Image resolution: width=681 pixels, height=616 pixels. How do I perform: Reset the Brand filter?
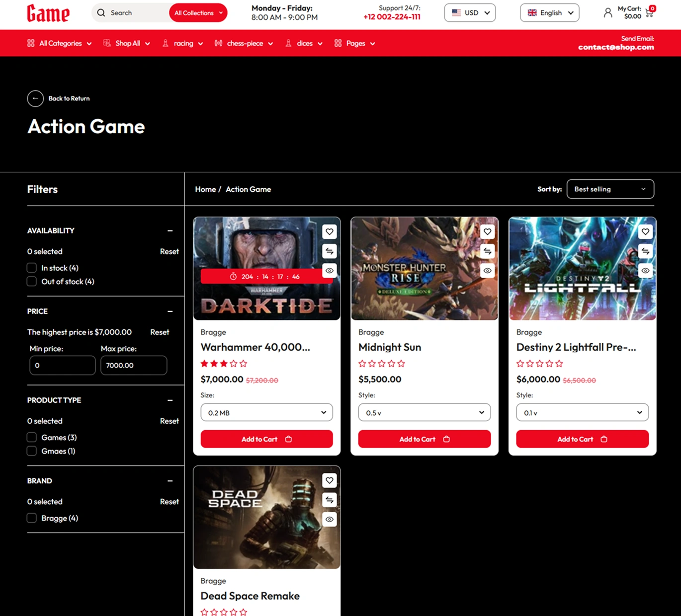(x=170, y=502)
